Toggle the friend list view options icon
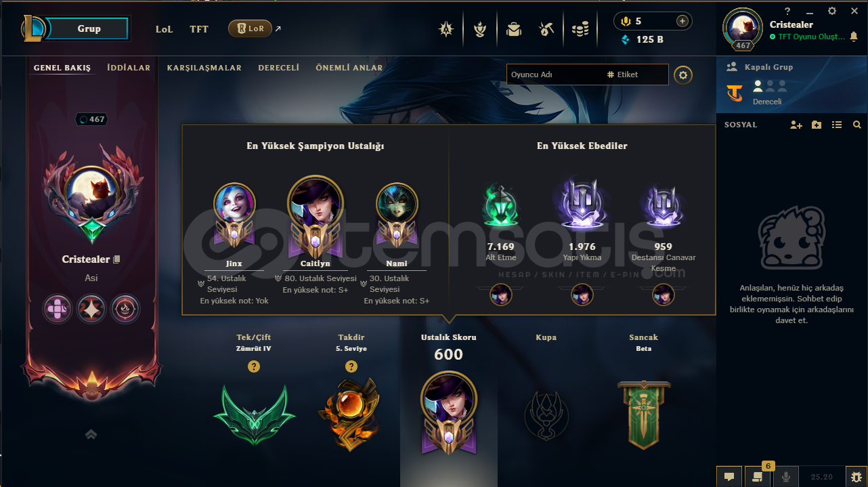Viewport: 868px width, 487px height. click(837, 125)
